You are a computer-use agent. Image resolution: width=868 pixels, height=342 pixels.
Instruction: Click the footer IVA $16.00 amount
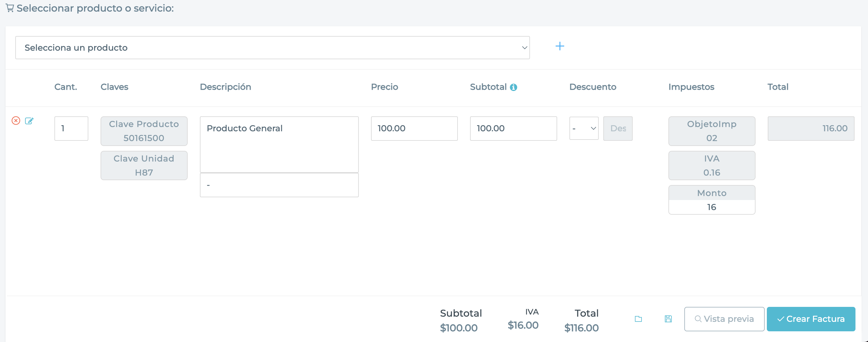pos(523,325)
